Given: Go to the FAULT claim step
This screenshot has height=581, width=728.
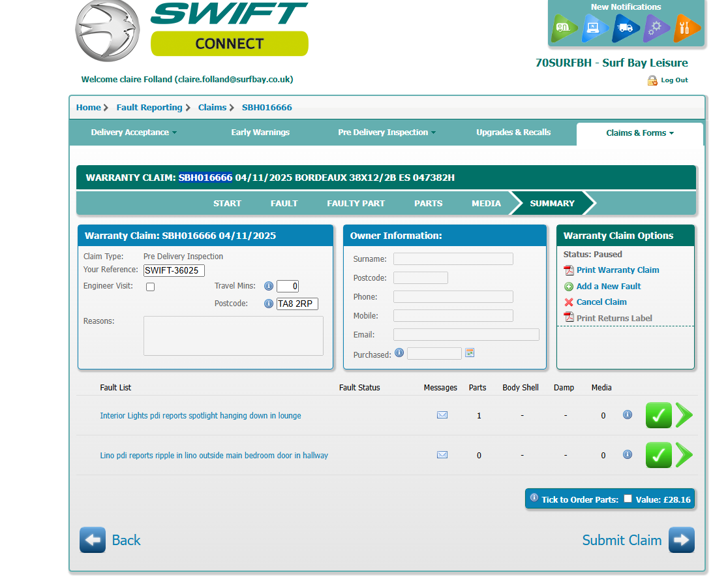Looking at the screenshot, I should pos(284,204).
